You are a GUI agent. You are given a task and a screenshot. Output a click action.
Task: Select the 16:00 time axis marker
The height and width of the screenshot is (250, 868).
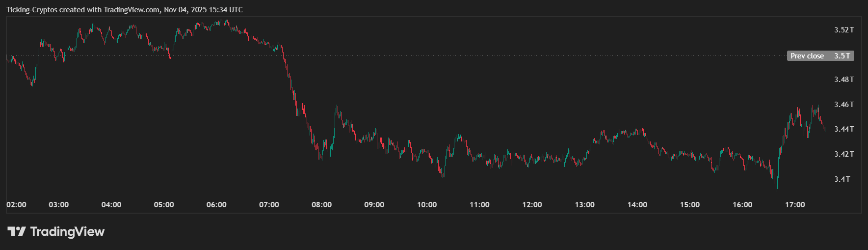point(742,205)
